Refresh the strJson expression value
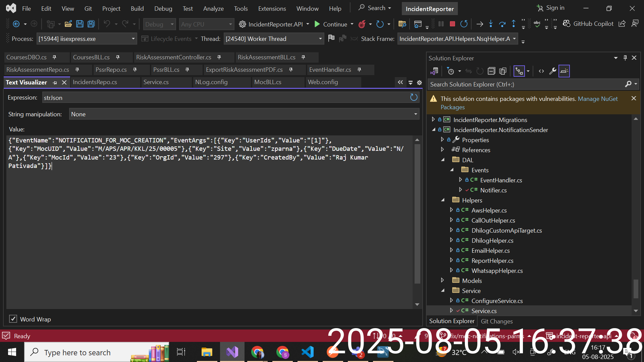The height and width of the screenshot is (362, 644). (x=414, y=98)
